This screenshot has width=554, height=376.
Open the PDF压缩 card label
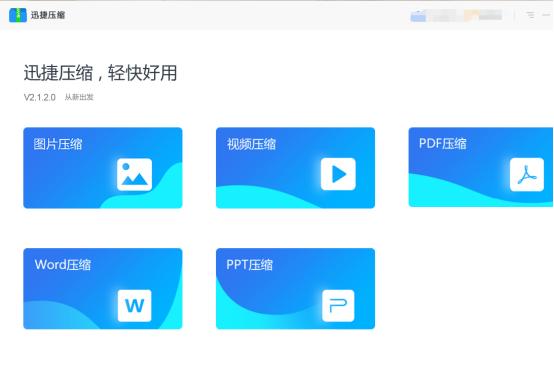pos(443,143)
